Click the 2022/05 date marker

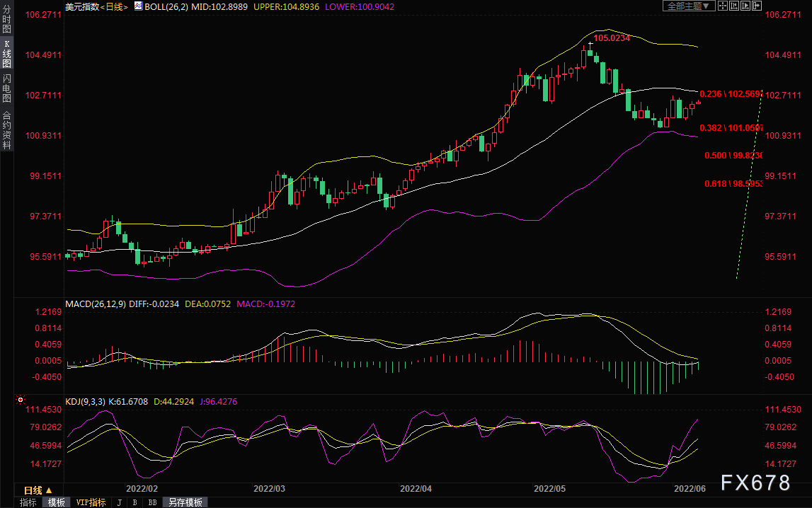[x=550, y=489]
